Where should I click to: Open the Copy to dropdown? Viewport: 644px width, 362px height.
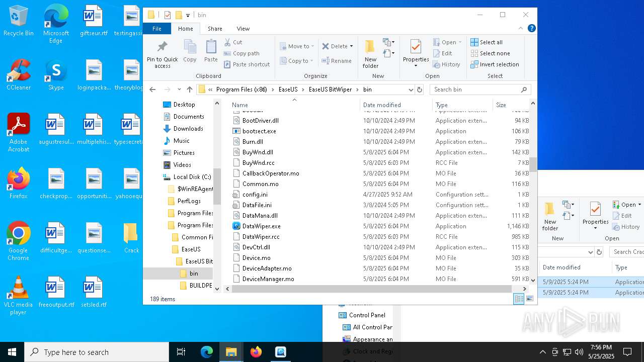coord(297,61)
